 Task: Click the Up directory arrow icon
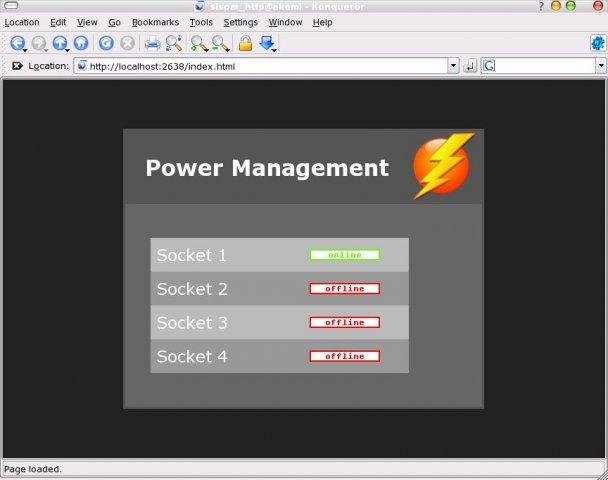(60, 43)
